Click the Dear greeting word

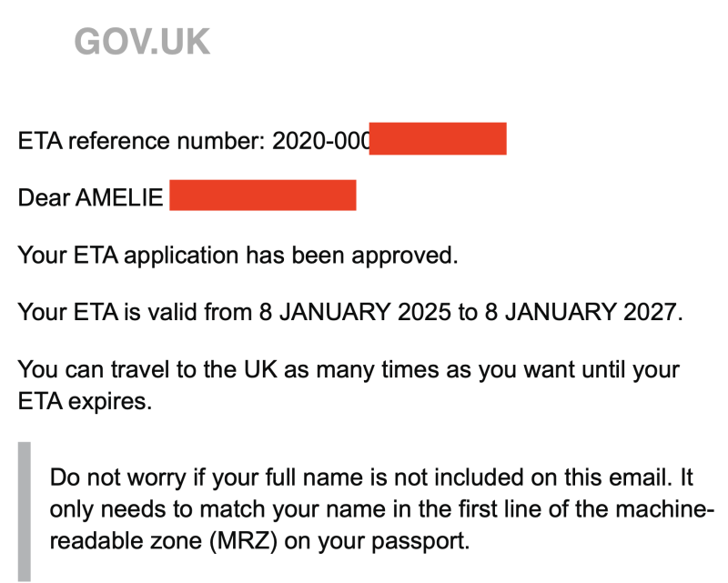pos(41,197)
